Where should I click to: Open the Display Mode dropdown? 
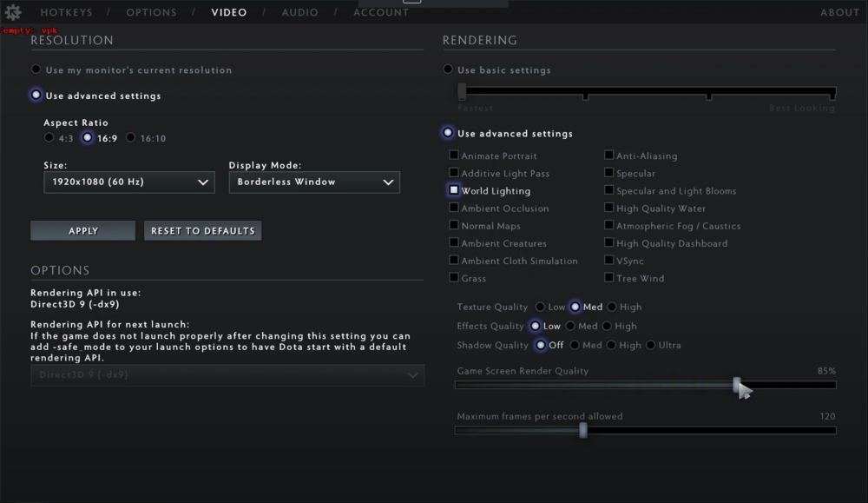(313, 182)
